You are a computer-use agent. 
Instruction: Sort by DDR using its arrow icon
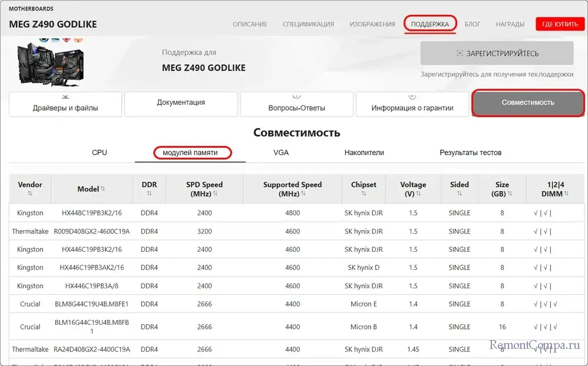149,194
